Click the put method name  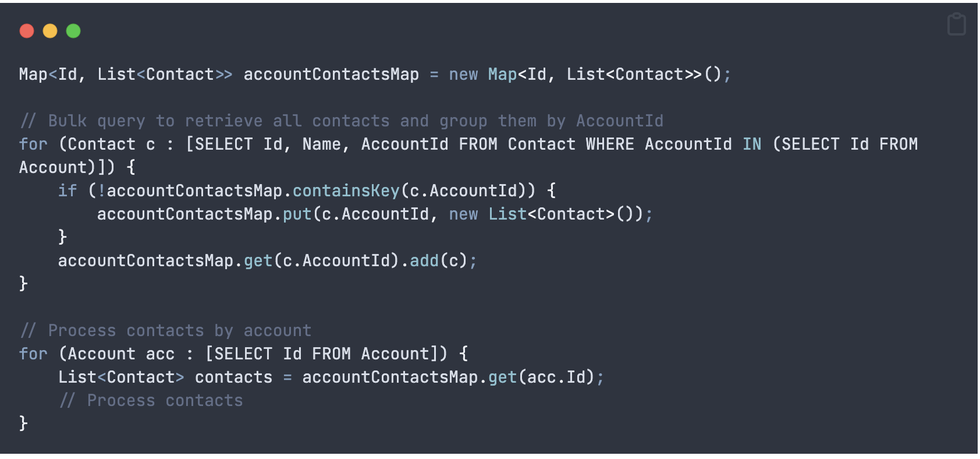(x=297, y=214)
